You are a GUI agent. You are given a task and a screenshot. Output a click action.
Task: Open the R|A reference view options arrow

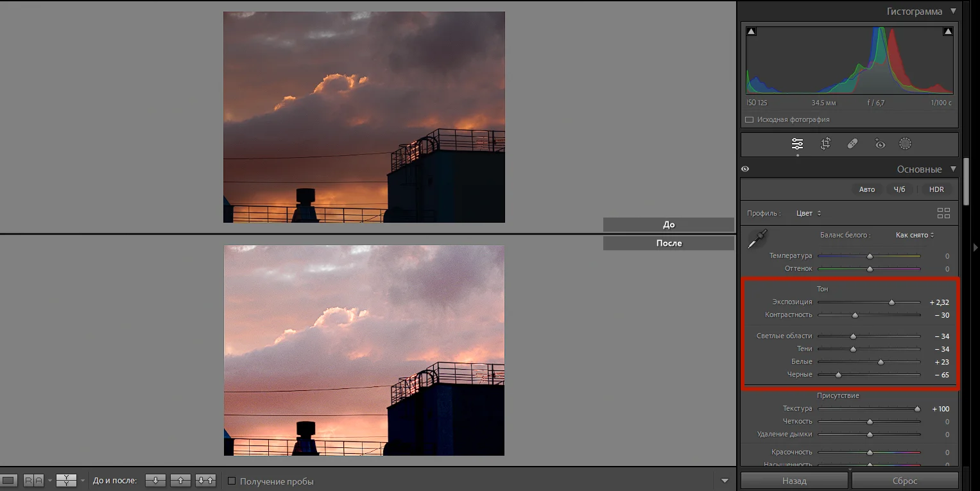tap(49, 481)
